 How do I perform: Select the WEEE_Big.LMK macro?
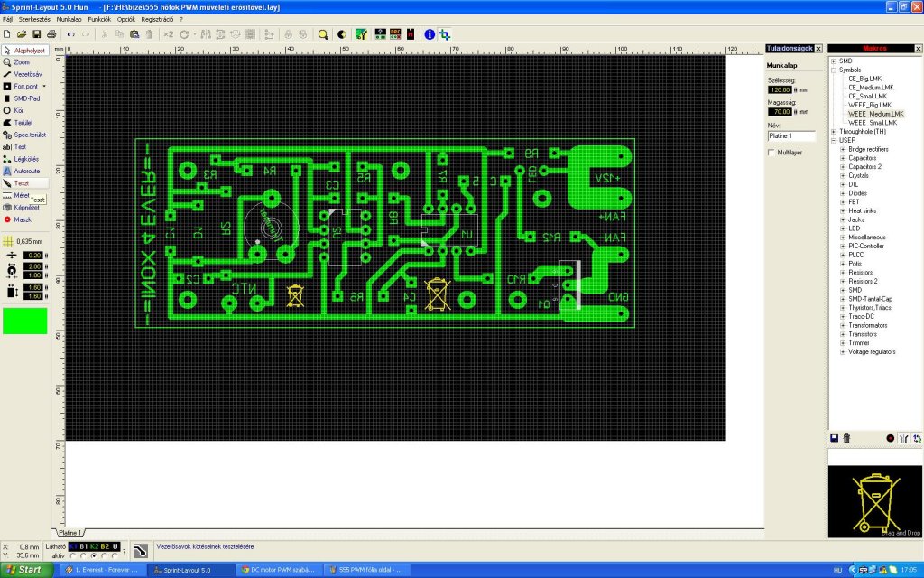click(870, 105)
